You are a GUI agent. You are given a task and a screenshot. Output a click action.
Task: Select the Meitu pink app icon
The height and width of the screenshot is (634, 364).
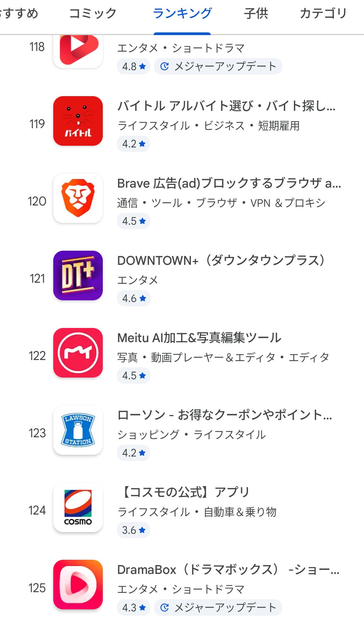click(78, 353)
